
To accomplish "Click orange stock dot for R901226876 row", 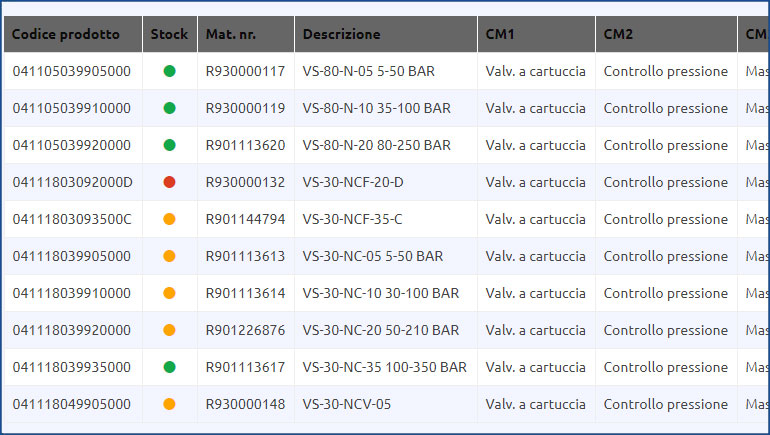I will click(169, 330).
